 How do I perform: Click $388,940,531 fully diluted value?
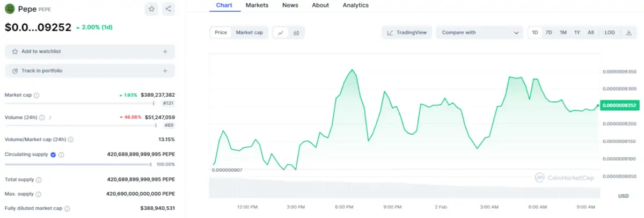(158, 208)
